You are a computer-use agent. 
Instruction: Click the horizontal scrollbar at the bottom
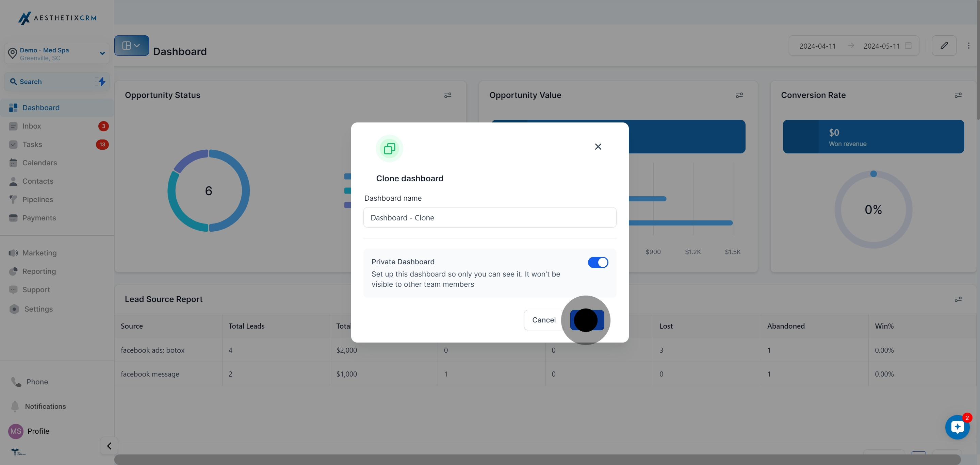coord(537,459)
